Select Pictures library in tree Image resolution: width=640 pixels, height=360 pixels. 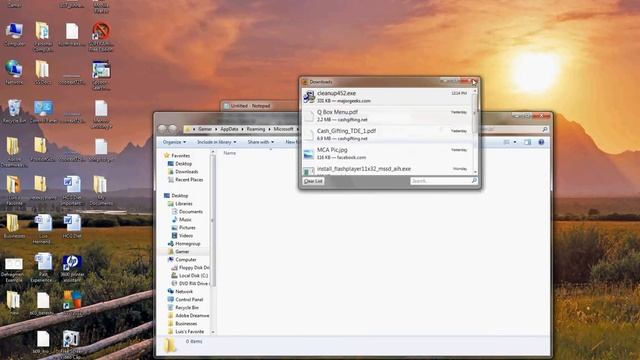tap(183, 227)
